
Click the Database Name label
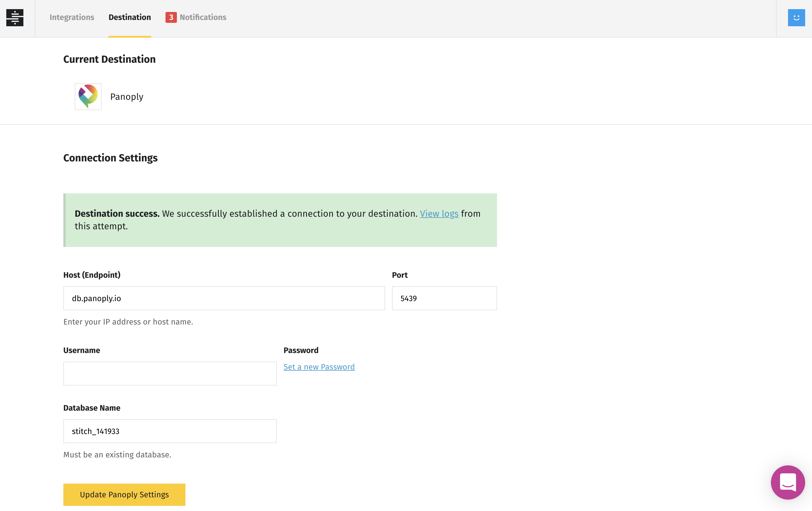pyautogui.click(x=92, y=408)
